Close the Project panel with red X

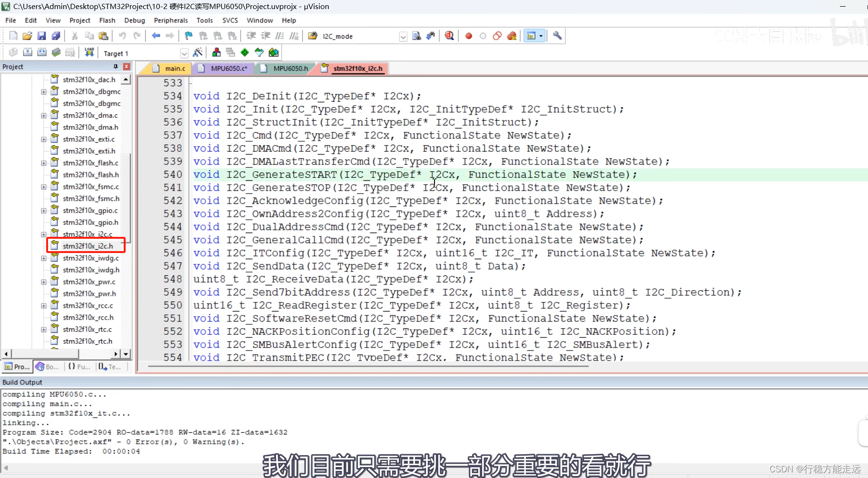pyautogui.click(x=127, y=67)
